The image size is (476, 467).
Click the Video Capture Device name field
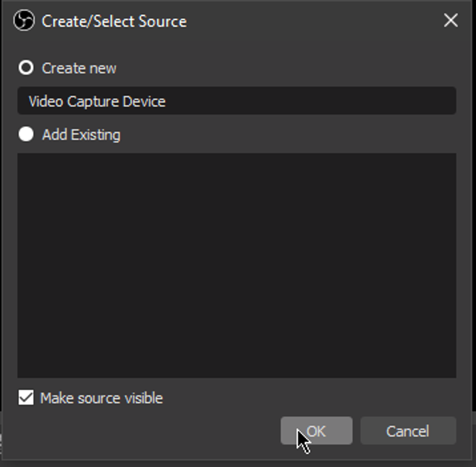point(237,101)
